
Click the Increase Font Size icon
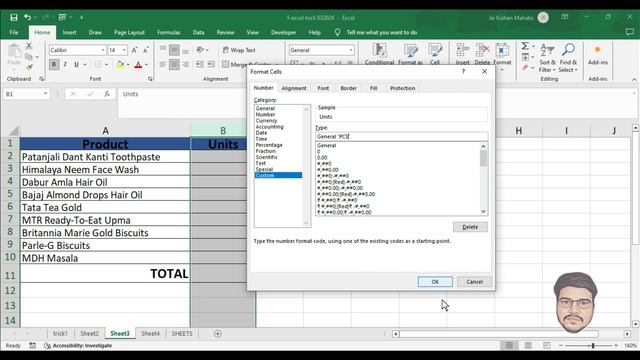134,50
